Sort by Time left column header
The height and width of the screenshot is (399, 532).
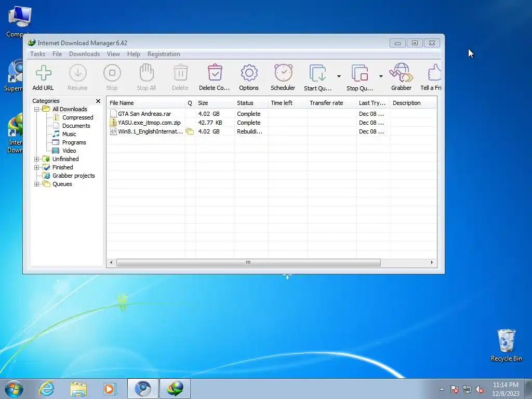click(288, 103)
